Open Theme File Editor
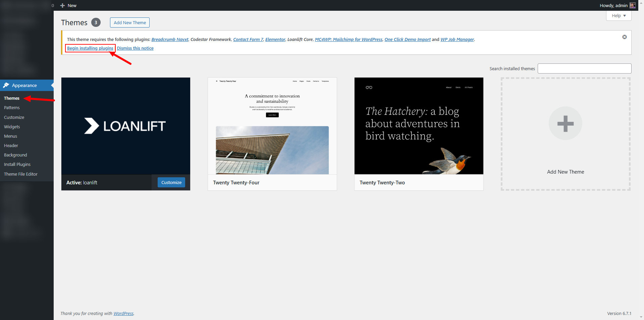 click(21, 174)
